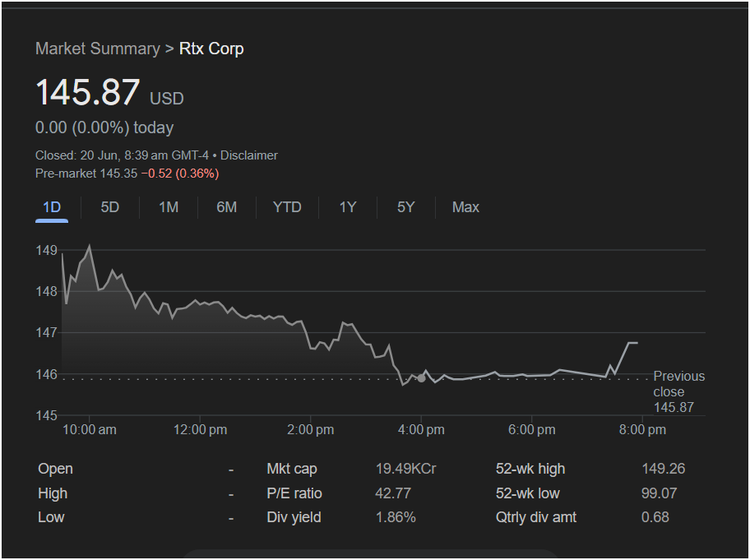The height and width of the screenshot is (560, 750).
Task: Click the red −0.52 (0.36%) change
Action: (180, 174)
